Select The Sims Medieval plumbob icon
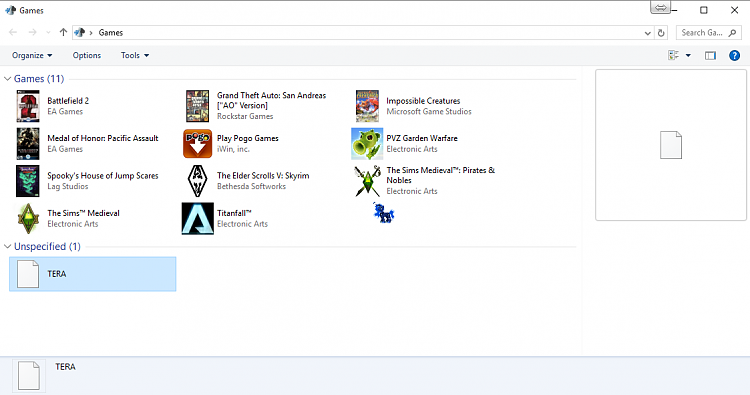Screen dimensions: 750x395 tap(28, 218)
